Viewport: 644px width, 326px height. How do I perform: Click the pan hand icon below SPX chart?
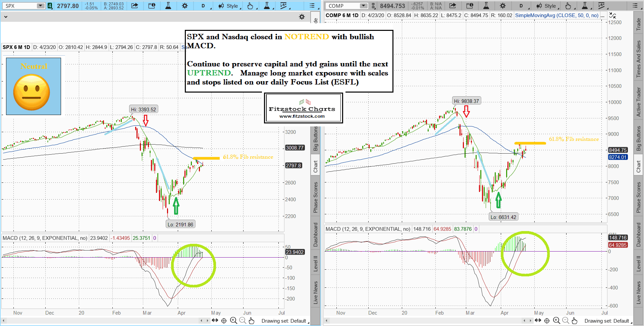click(252, 321)
